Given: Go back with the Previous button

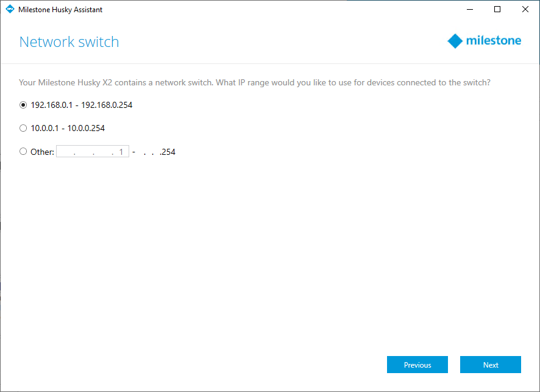Looking at the screenshot, I should pyautogui.click(x=417, y=365).
